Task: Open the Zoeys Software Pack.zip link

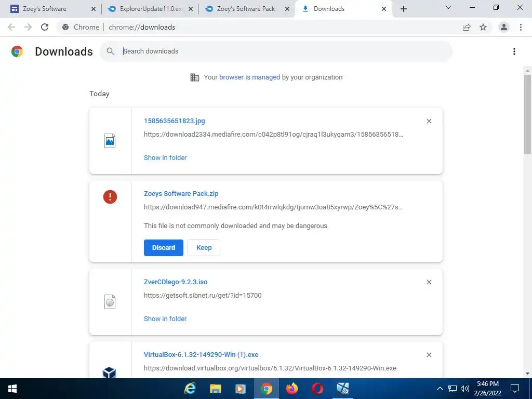Action: 181,194
